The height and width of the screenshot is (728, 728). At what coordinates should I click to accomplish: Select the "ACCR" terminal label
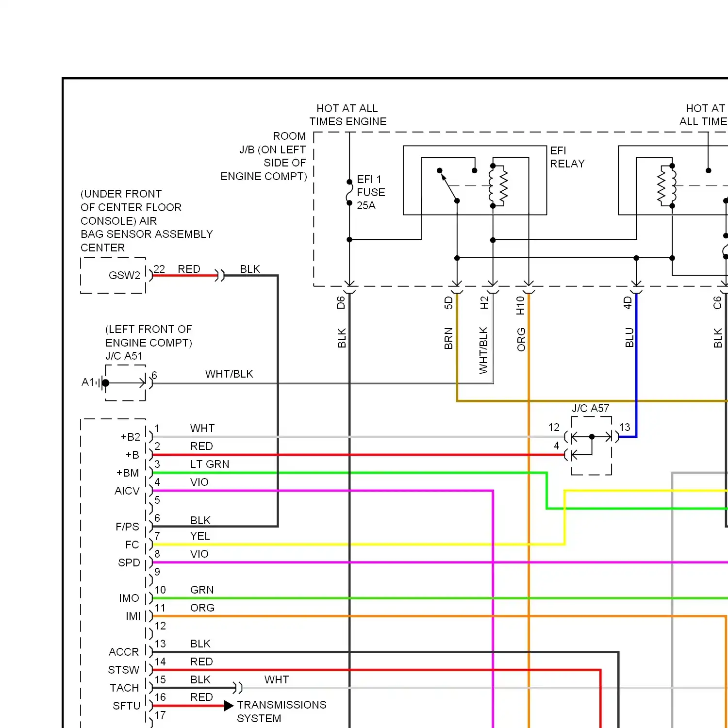(124, 652)
